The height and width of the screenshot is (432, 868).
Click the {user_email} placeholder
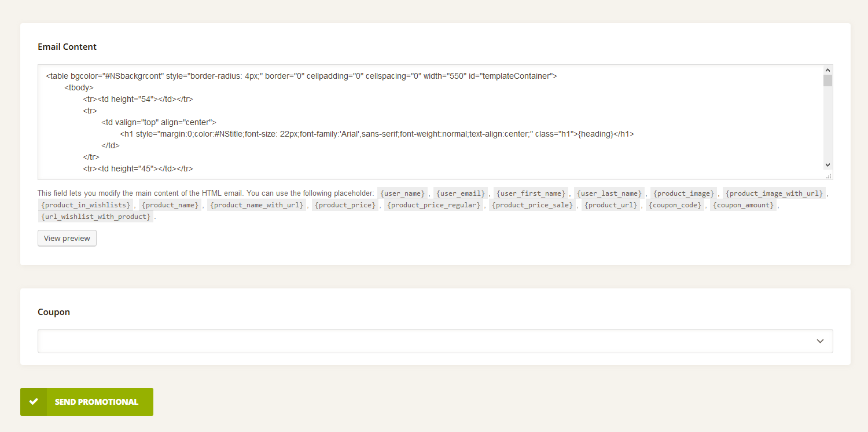[461, 193]
